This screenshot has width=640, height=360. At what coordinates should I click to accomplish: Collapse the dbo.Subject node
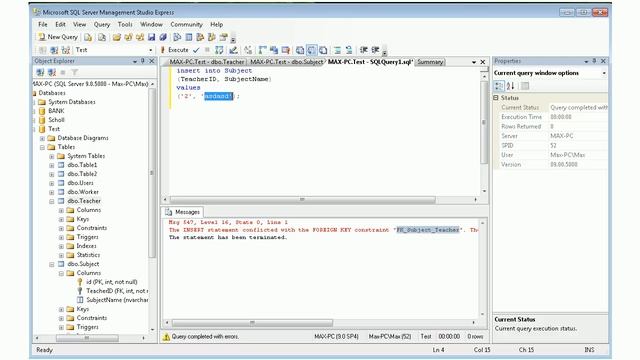tap(52, 264)
